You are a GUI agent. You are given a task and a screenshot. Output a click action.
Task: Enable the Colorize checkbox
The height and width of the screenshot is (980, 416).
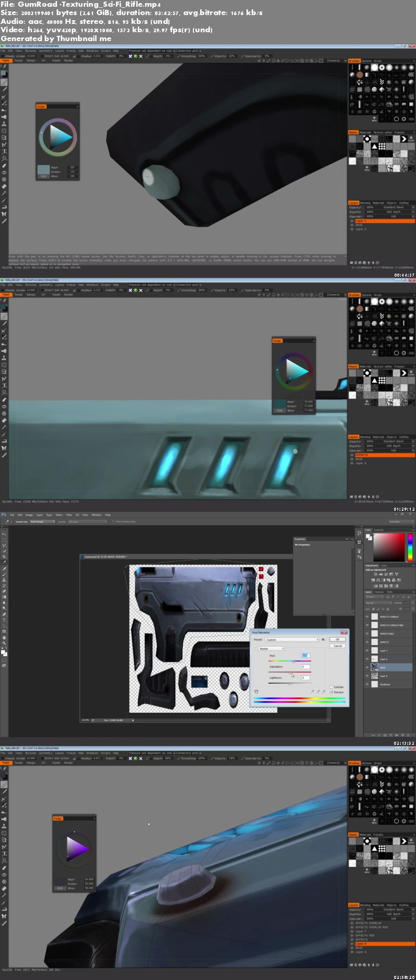tap(331, 687)
